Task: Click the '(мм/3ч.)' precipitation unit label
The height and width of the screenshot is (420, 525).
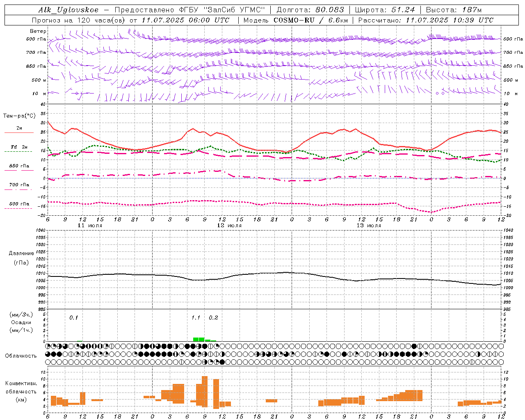Action: tap(21, 315)
